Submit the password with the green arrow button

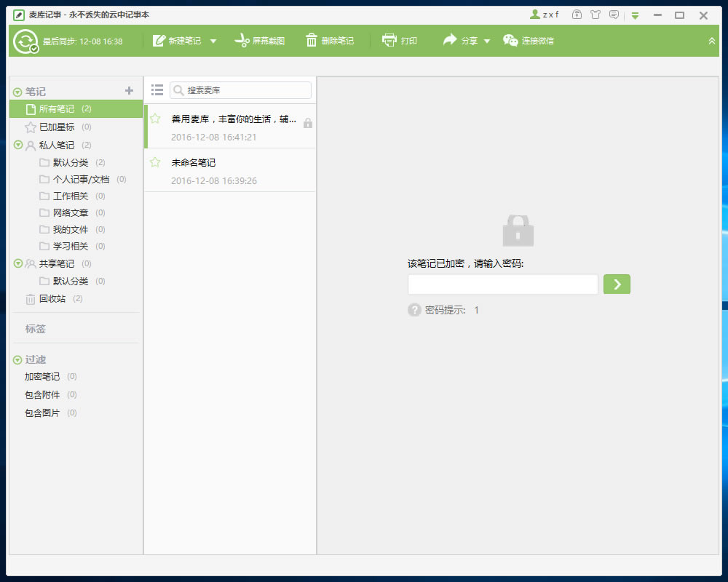point(617,284)
